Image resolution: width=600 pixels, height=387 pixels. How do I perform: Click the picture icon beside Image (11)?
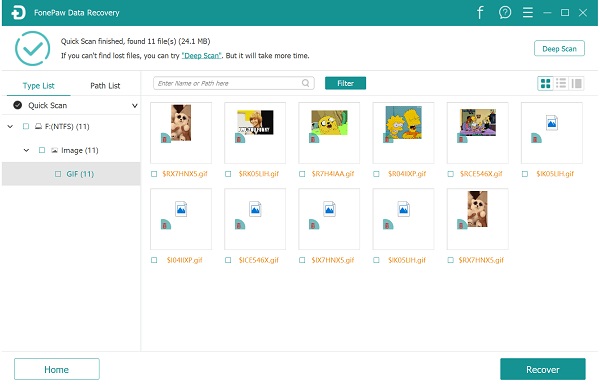[x=55, y=150]
